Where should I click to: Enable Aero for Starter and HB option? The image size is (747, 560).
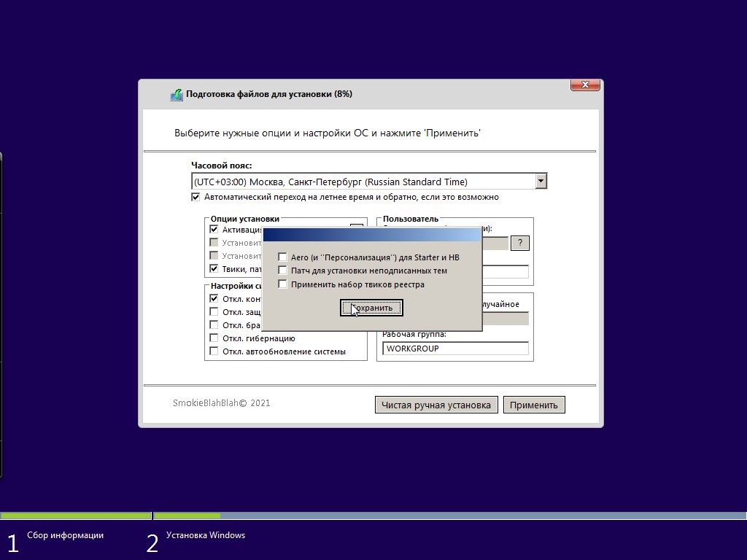pos(282,257)
